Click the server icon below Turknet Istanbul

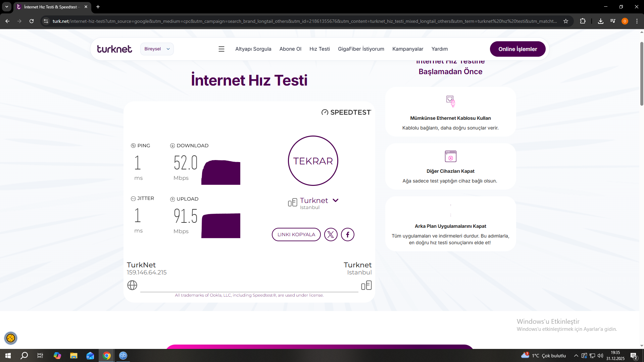(366, 285)
